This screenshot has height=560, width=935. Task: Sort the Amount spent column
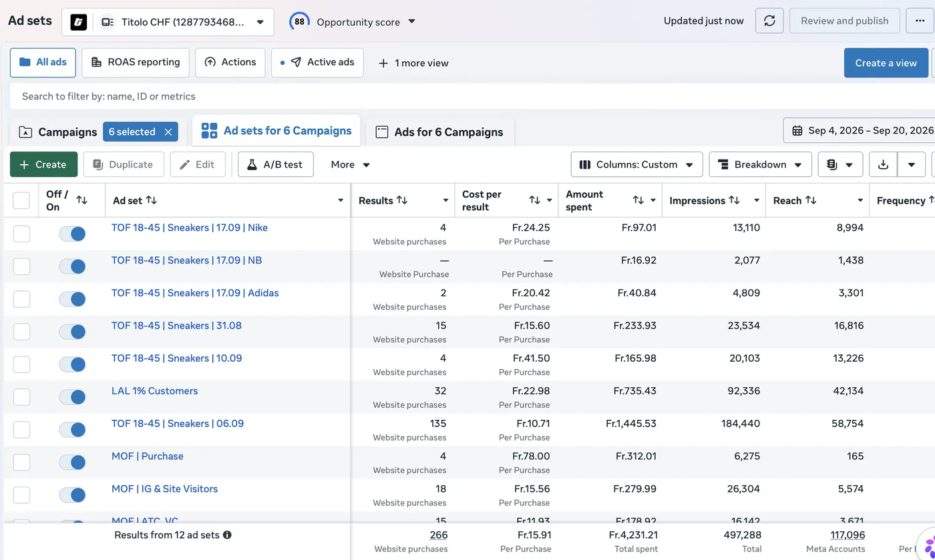click(638, 200)
